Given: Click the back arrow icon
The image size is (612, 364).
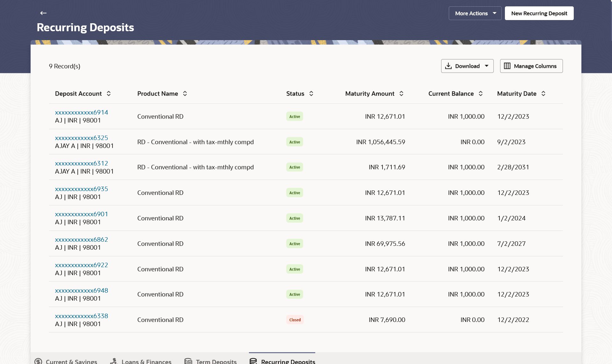Looking at the screenshot, I should pos(43,13).
